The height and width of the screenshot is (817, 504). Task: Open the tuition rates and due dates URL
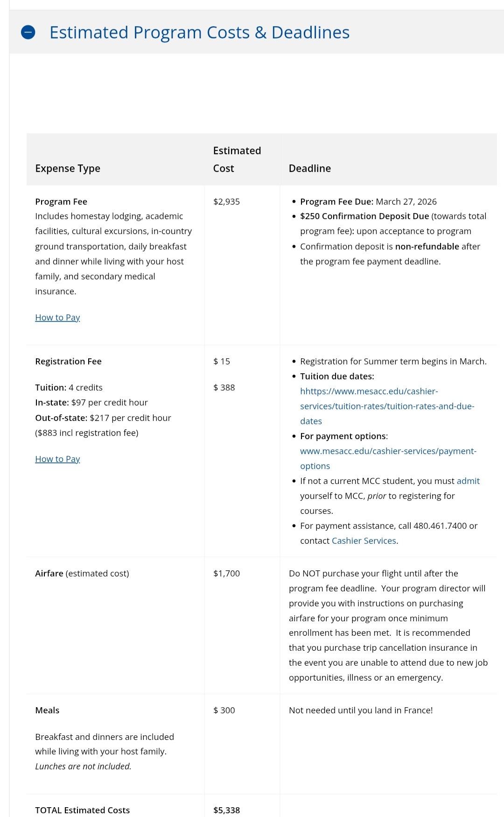click(387, 406)
